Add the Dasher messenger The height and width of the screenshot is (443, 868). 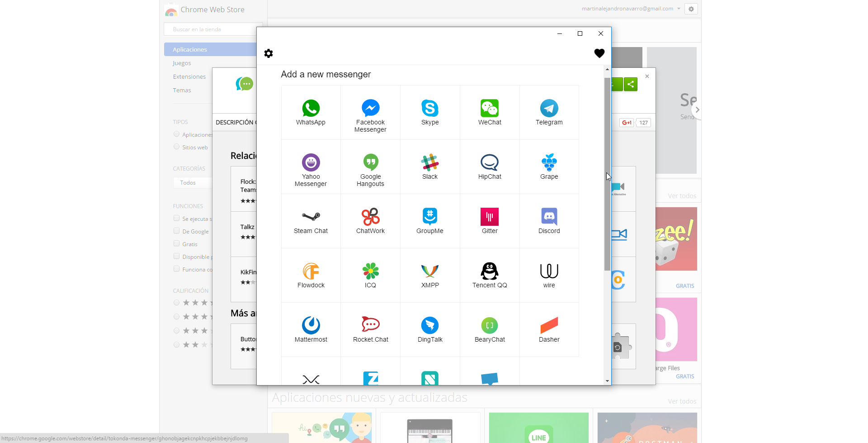pyautogui.click(x=549, y=330)
